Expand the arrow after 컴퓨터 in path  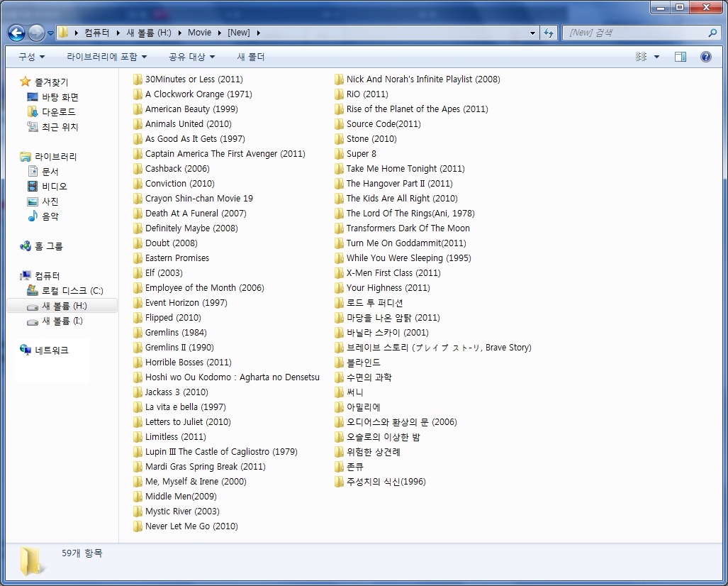click(118, 33)
